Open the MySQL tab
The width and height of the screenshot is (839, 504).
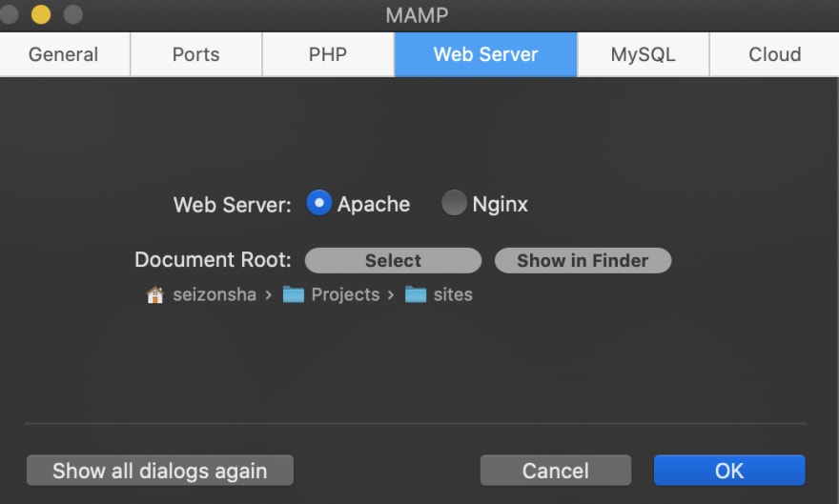click(644, 54)
